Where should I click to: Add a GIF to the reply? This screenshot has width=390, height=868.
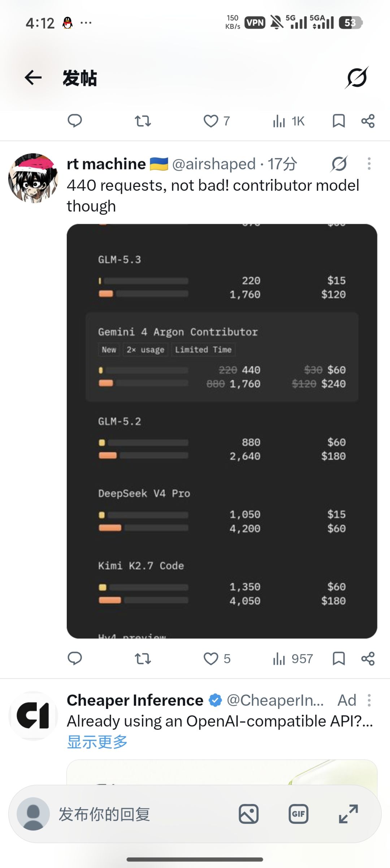click(299, 814)
